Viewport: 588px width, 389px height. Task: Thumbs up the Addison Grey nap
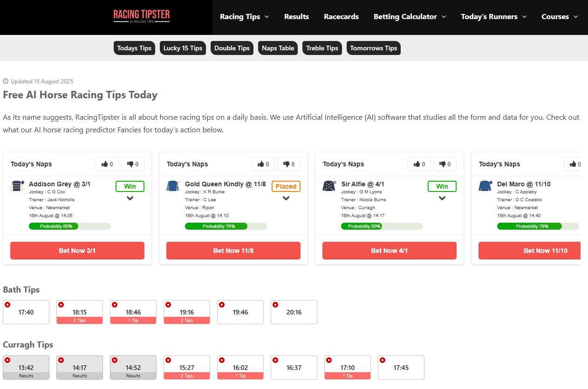coord(107,164)
